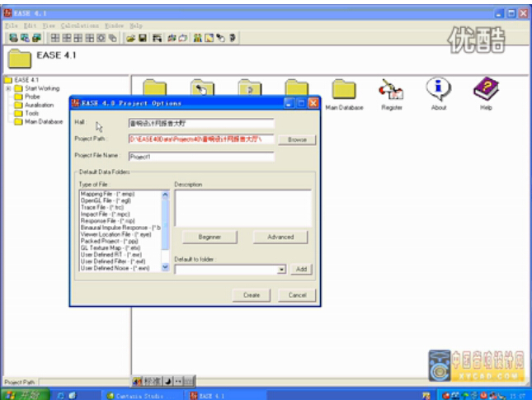Open the Register icon
Screen dimensions: 532x400
pyautogui.click(x=391, y=90)
